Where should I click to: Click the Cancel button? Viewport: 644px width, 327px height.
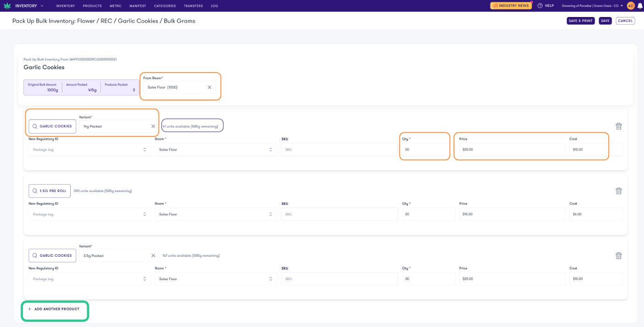(x=625, y=21)
